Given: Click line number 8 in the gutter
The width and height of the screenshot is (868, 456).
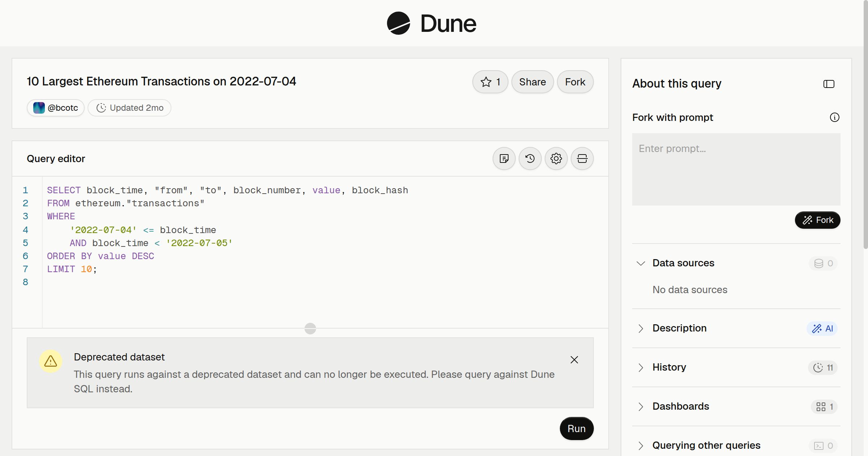Looking at the screenshot, I should pos(25,282).
